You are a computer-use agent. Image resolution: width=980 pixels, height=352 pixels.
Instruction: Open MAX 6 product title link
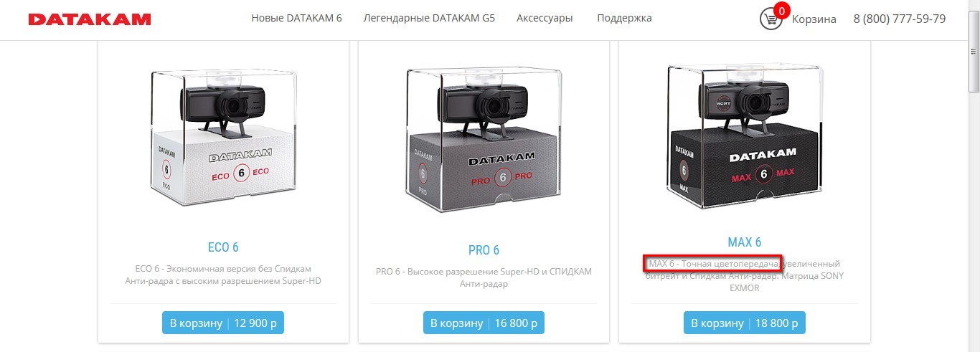[745, 242]
